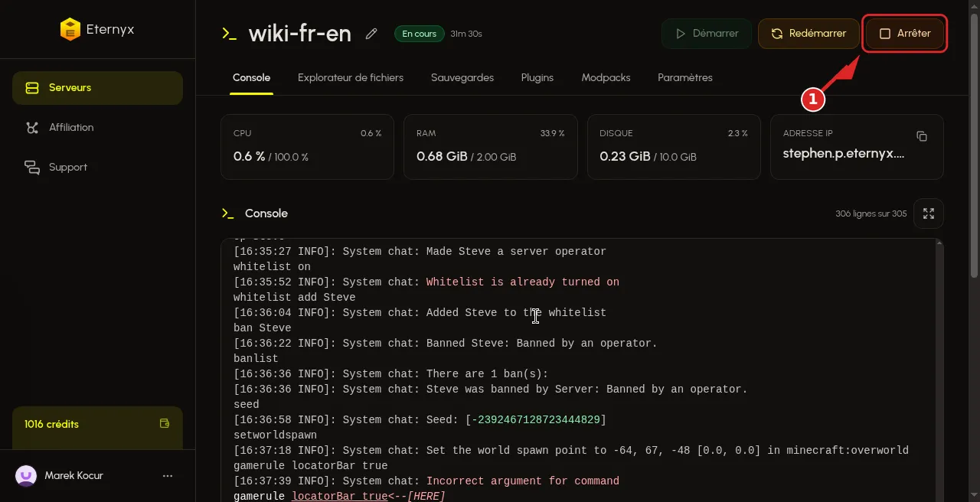Click the Serveurs sidebar icon
Screen dimensions: 980x502
coord(32,88)
